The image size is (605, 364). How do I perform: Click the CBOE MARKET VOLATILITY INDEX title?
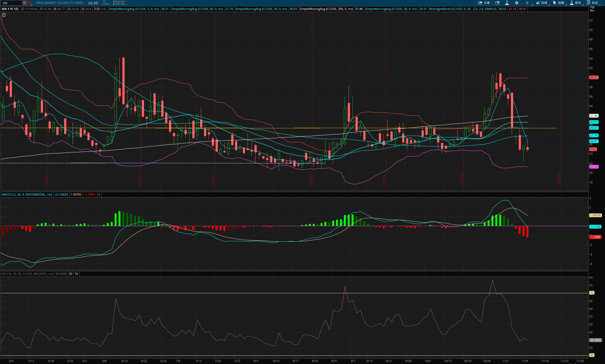click(59, 3)
